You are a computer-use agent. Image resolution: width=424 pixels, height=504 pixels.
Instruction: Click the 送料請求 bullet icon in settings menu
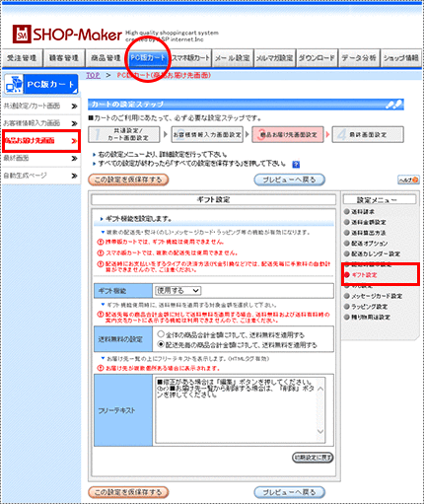tap(346, 212)
